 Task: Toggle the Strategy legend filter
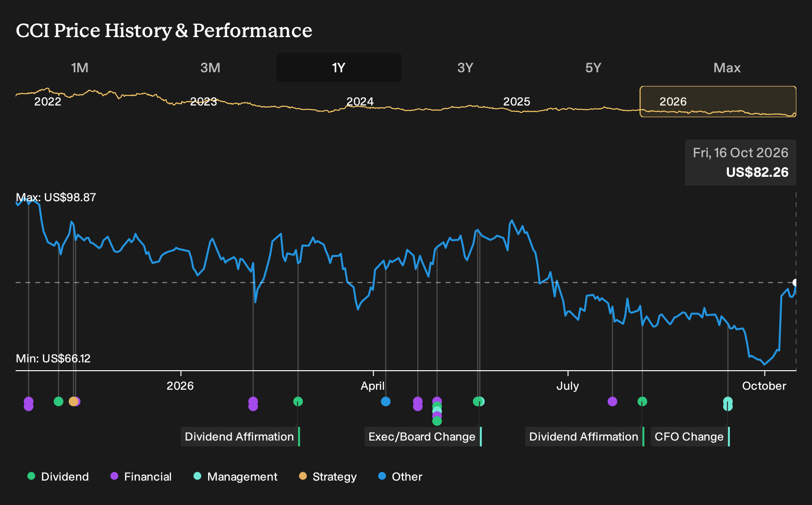328,477
